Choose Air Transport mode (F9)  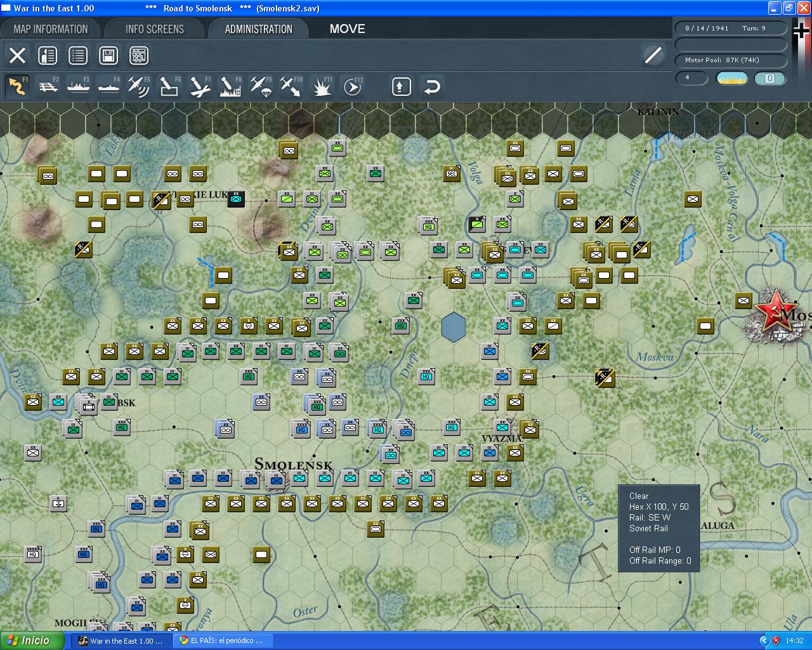click(x=261, y=86)
